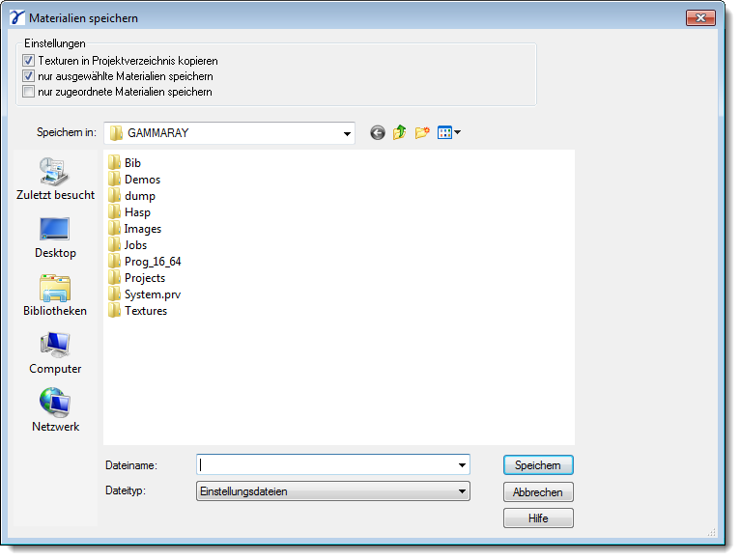Select the Bib folder icon

(114, 163)
